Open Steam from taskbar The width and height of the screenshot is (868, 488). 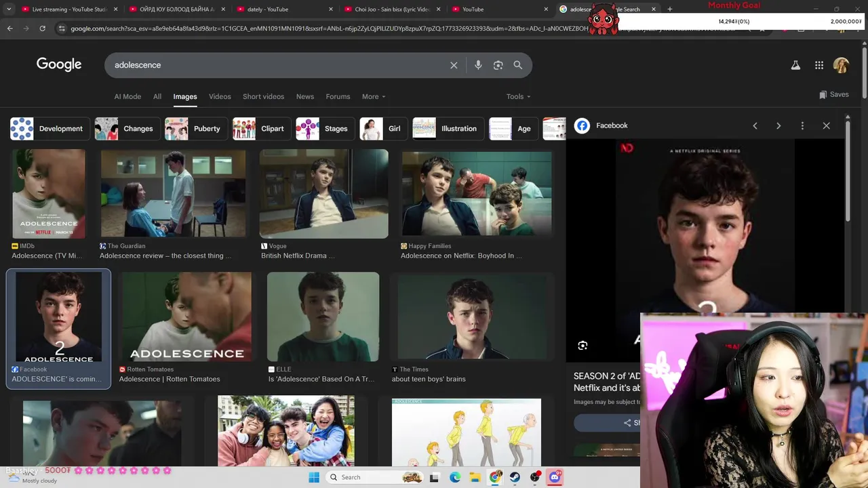pos(515,477)
